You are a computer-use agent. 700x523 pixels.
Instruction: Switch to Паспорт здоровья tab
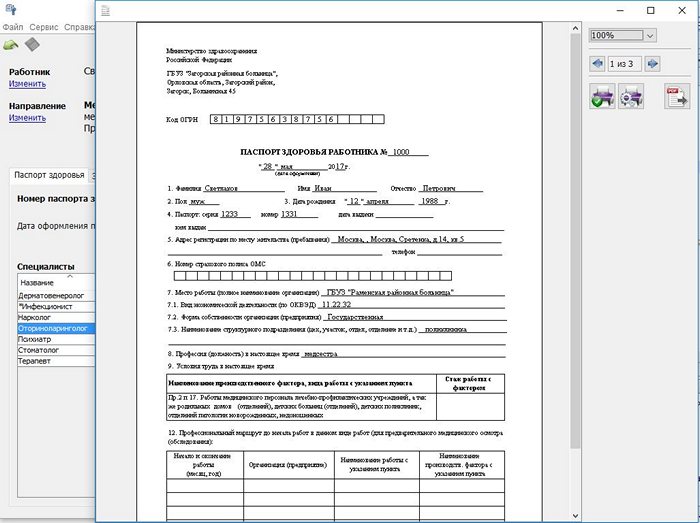[49, 175]
